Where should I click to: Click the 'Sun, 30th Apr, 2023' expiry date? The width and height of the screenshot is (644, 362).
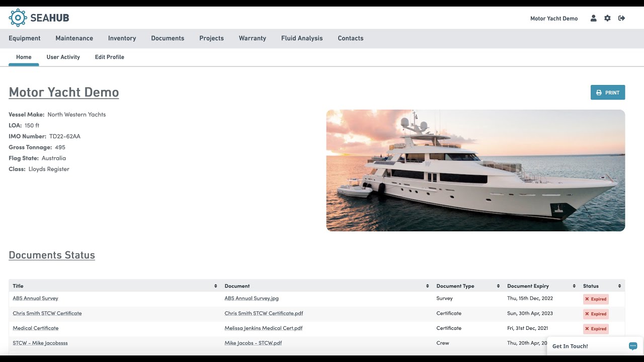coord(530,313)
